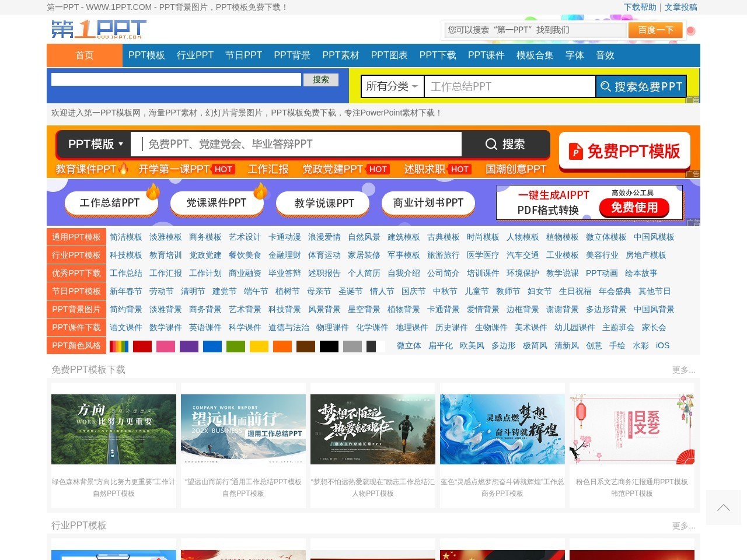Click the 工作总结PPT pill button
Screen dimensions: 747x560
tap(110, 203)
